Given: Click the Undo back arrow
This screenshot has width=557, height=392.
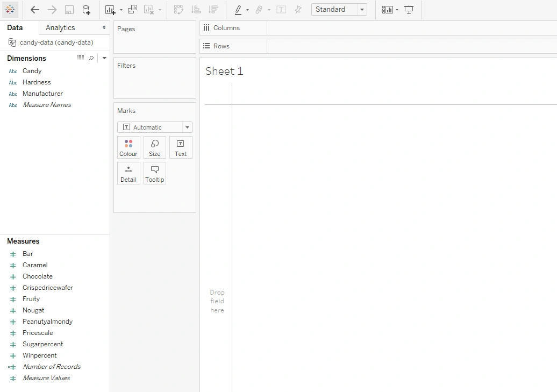Looking at the screenshot, I should [35, 10].
